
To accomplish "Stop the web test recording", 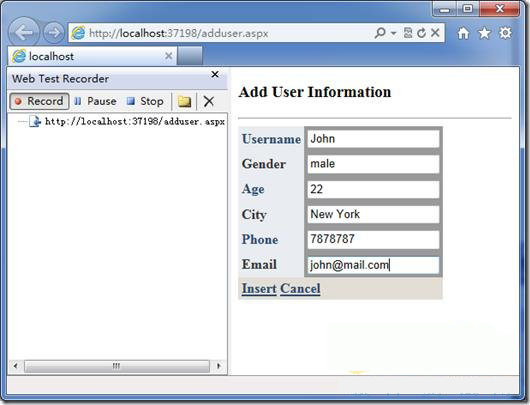I will (145, 101).
